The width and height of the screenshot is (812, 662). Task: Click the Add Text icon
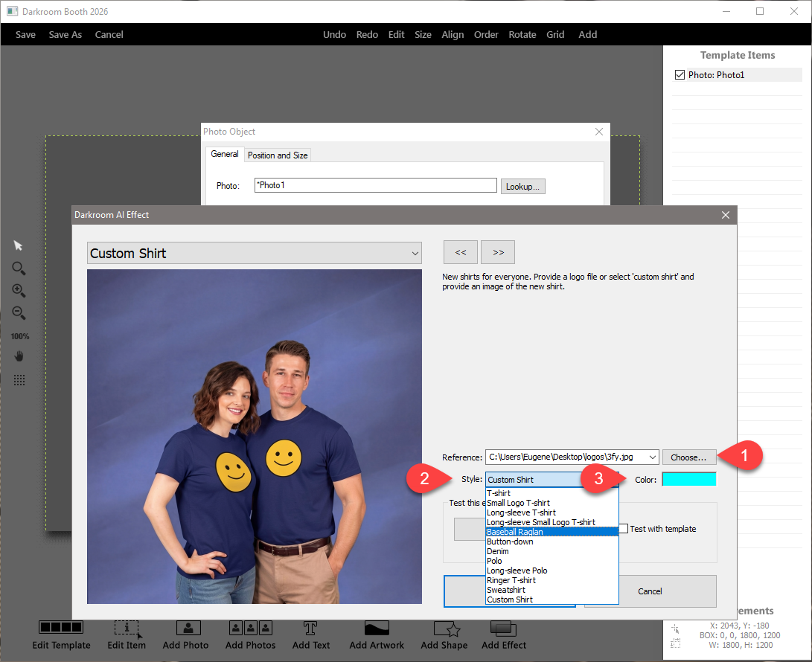click(311, 629)
